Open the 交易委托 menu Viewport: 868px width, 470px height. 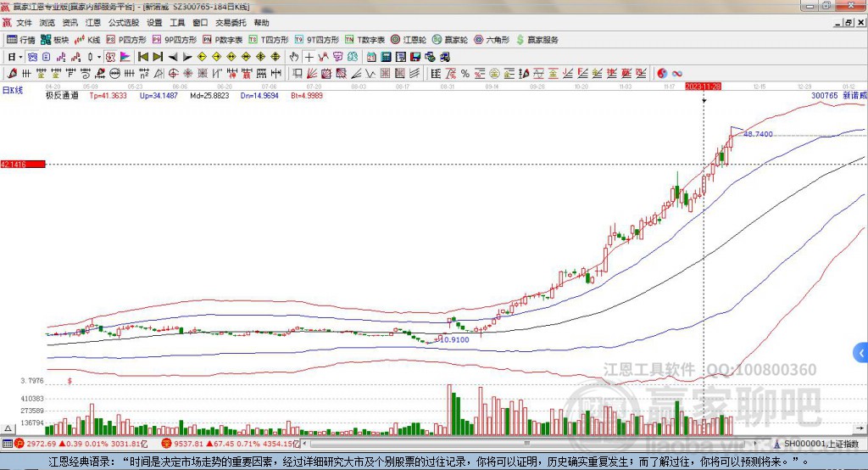click(231, 23)
